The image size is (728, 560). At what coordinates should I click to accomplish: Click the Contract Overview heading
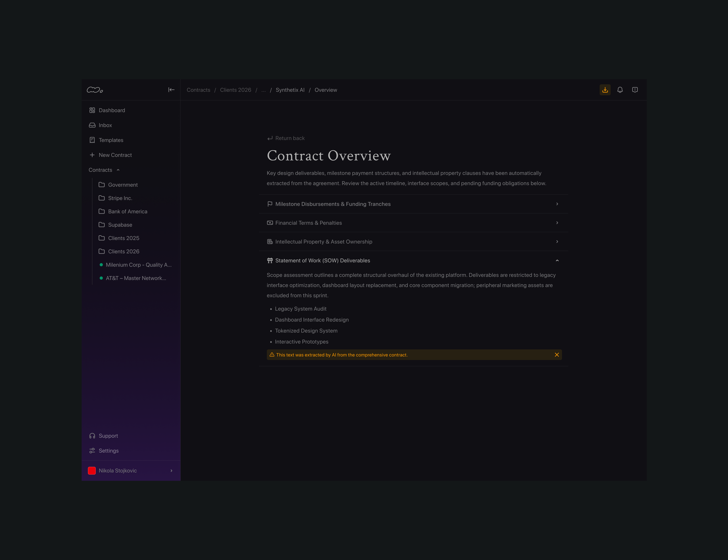click(x=329, y=155)
